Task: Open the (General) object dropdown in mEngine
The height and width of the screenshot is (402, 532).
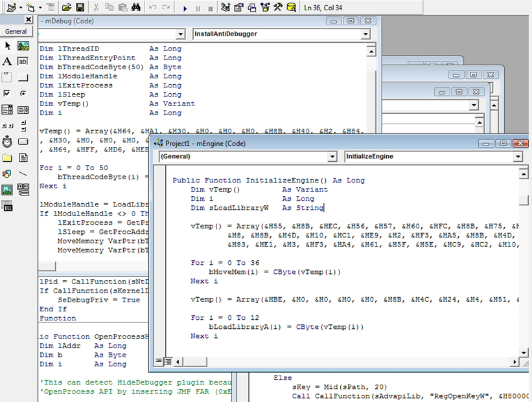Action: (332, 157)
